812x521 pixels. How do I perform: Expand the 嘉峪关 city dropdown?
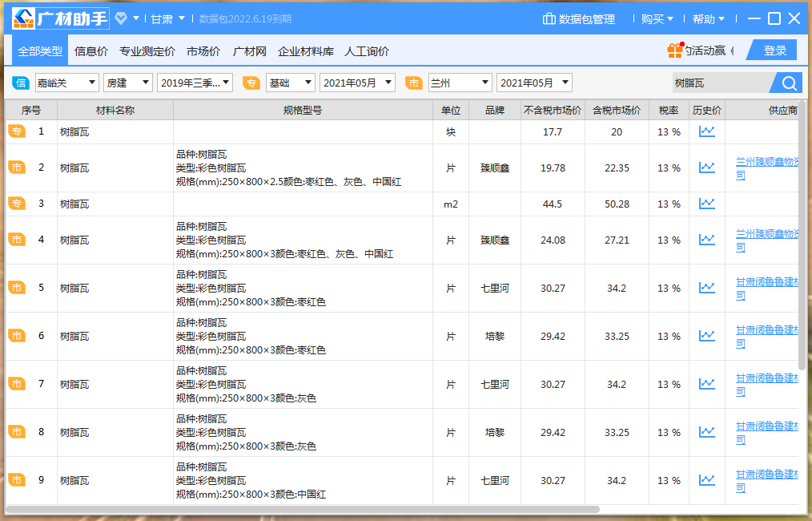[x=66, y=83]
